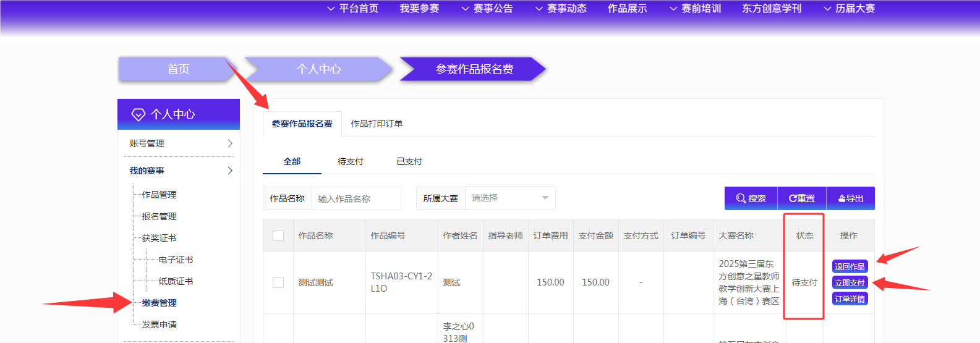Click the diamond icon beside 个人中心
This screenshot has width=980, height=343.
coord(138,114)
